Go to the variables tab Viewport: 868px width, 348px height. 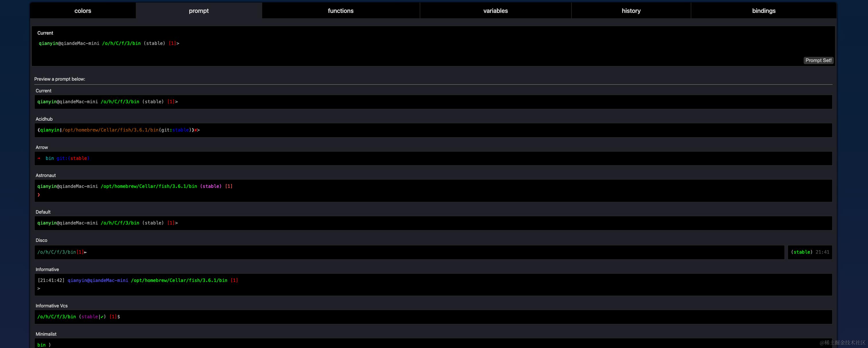[x=495, y=11]
